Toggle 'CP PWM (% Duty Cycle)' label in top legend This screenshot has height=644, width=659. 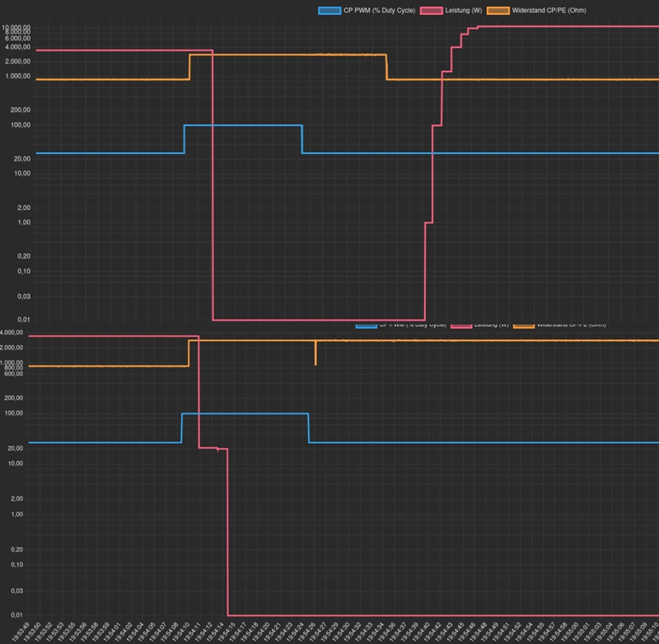tap(379, 11)
